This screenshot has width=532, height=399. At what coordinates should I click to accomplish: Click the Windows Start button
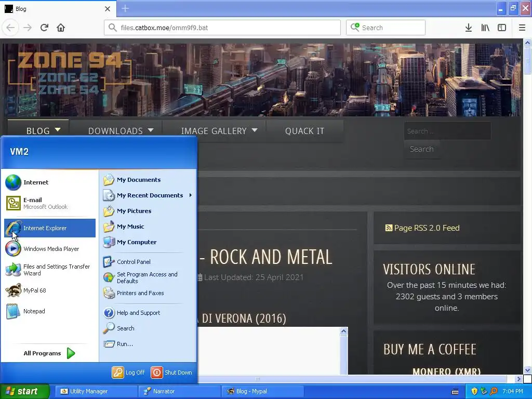[24, 392]
